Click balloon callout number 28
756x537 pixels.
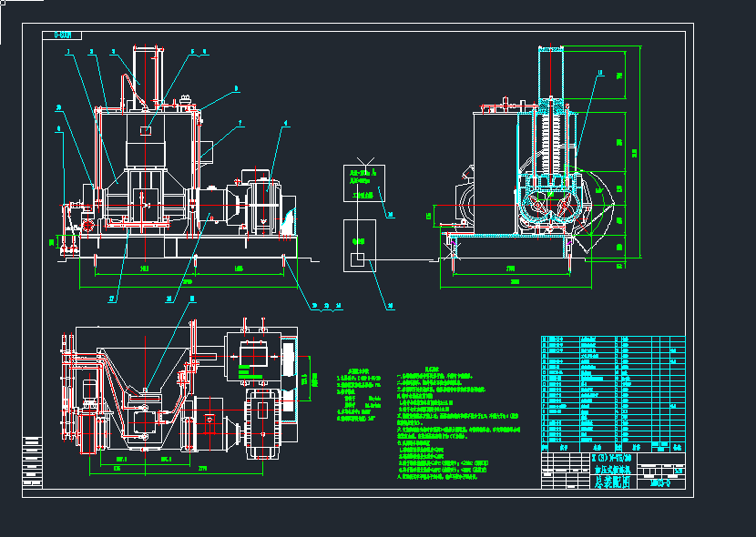(x=169, y=298)
